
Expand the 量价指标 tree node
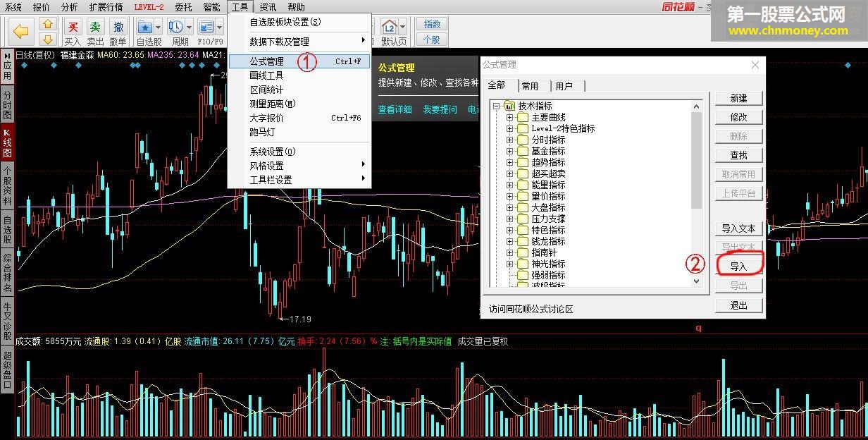[x=510, y=196]
